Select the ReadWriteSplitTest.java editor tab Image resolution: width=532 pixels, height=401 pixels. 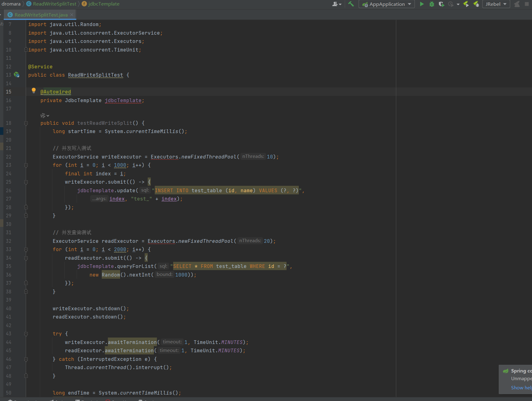(41, 15)
